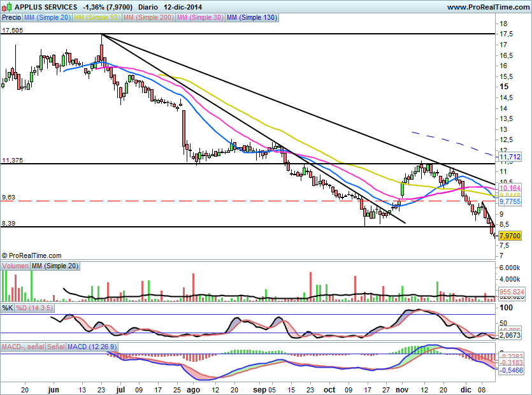The height and width of the screenshot is (395, 532).
Task: Click the 11,375 horizontal level label
Action: (x=12, y=160)
